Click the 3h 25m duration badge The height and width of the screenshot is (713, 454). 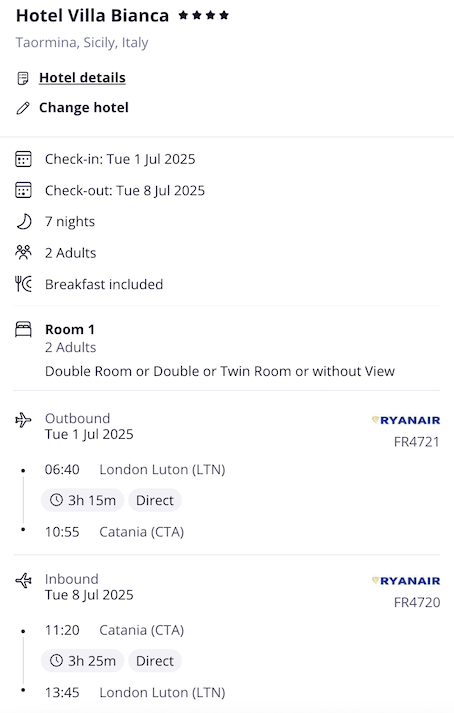82,661
